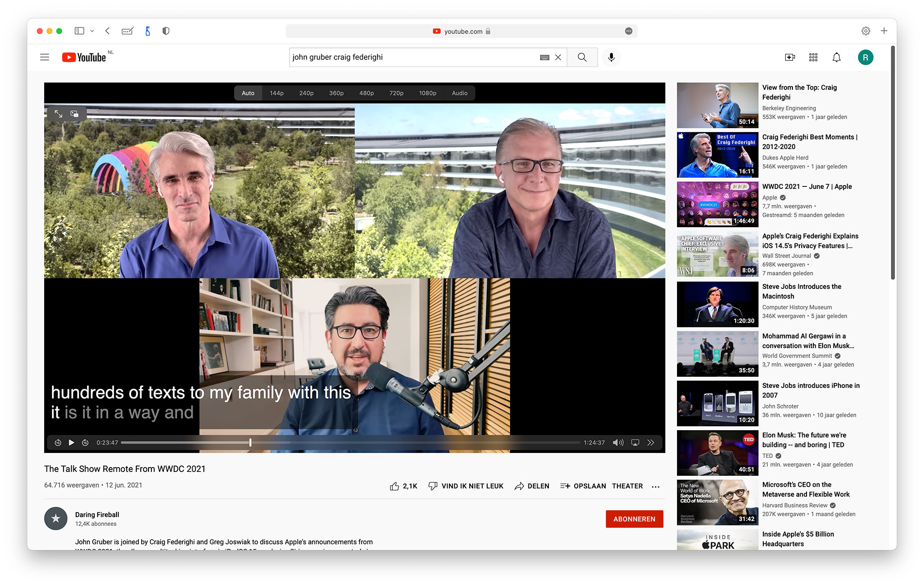924x586 pixels.
Task: Open the Berkeley Engineering channel
Action: click(789, 108)
